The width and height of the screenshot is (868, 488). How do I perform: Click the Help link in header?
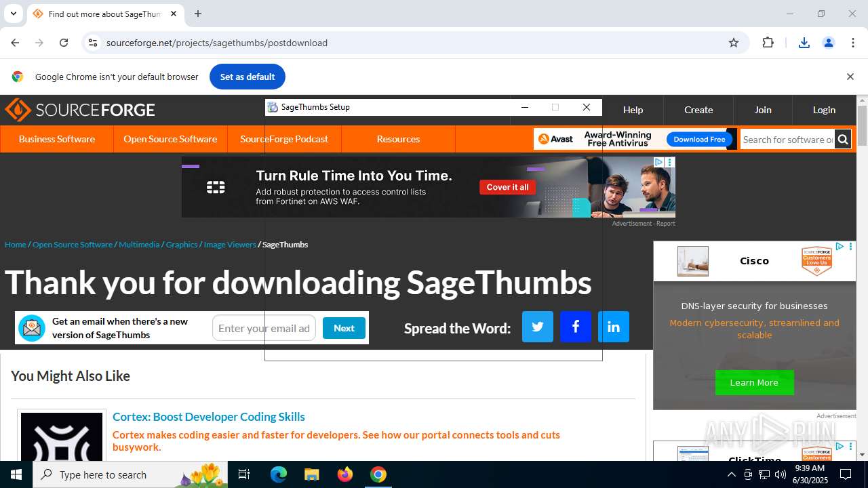(633, 110)
